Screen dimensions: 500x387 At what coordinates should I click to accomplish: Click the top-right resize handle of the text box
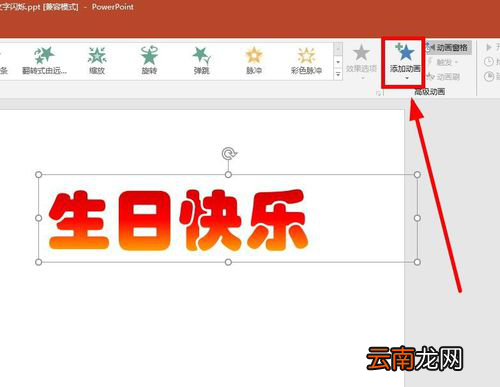coord(417,175)
